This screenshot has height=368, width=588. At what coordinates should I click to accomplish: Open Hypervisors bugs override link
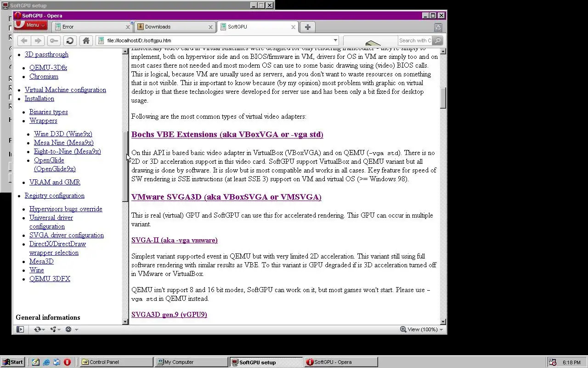point(66,209)
